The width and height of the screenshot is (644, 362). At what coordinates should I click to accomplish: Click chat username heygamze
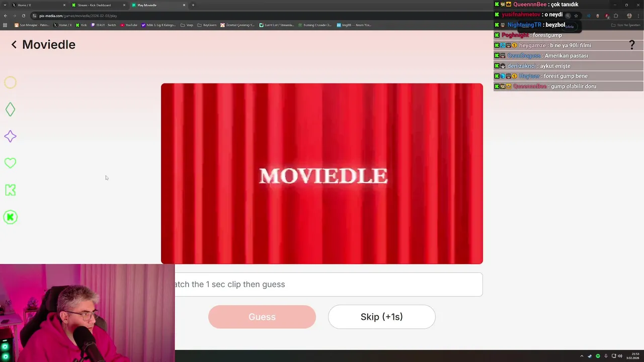coord(532,45)
